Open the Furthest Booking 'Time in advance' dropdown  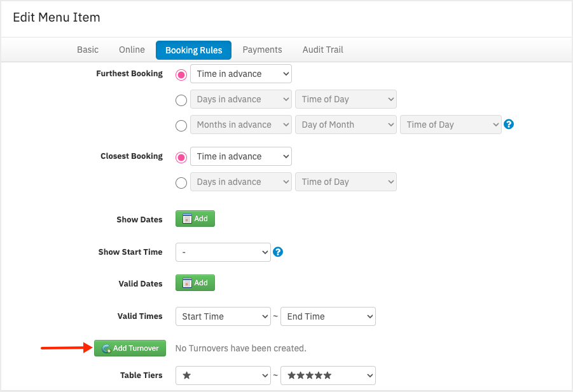click(241, 74)
